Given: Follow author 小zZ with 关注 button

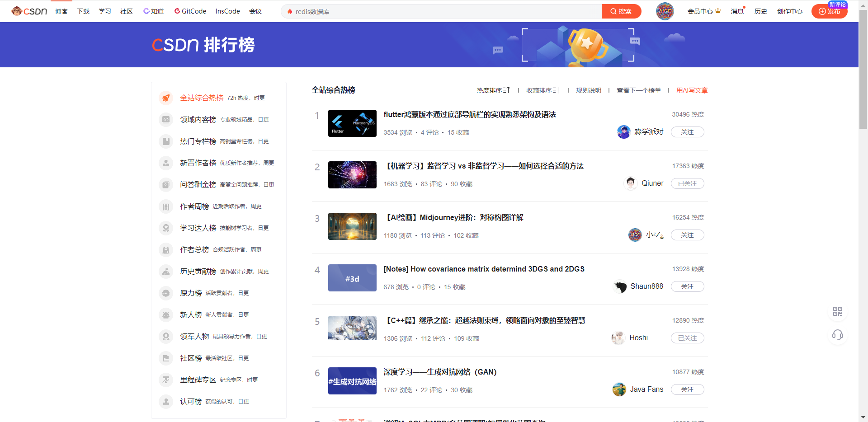Looking at the screenshot, I should click(x=687, y=235).
